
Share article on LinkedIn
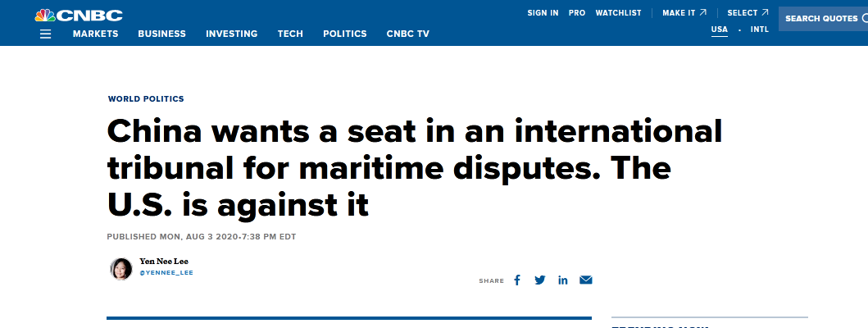(x=563, y=280)
